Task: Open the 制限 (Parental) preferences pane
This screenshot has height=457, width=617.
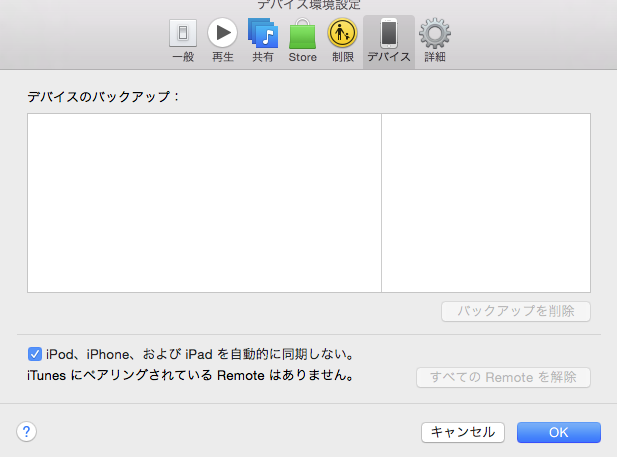Action: [343, 41]
